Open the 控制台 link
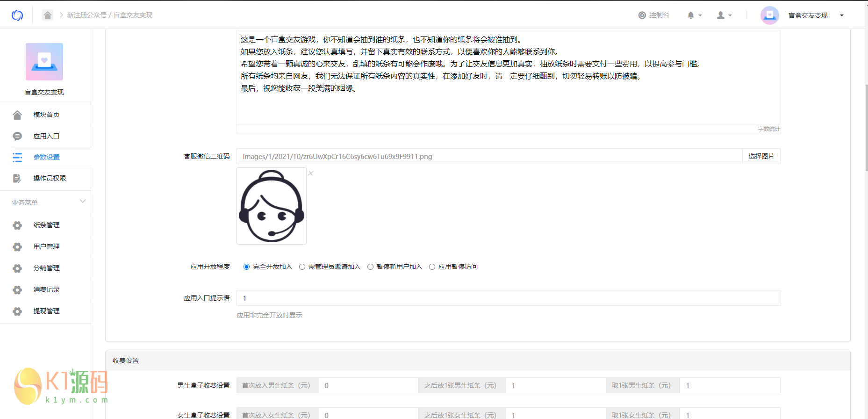868x419 pixels. pyautogui.click(x=659, y=15)
